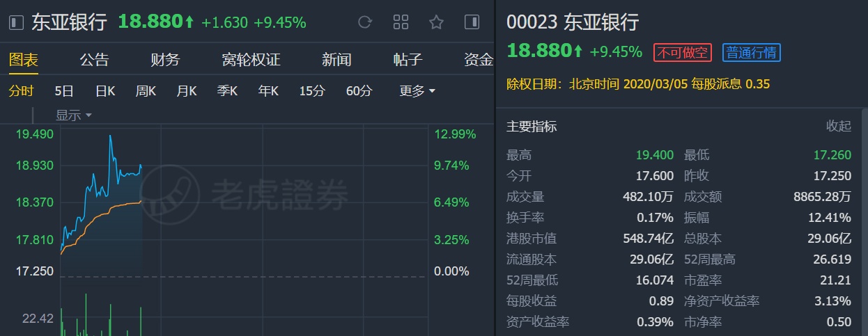Select the 年K chart period
Screen dimensions: 868x336
268,91
